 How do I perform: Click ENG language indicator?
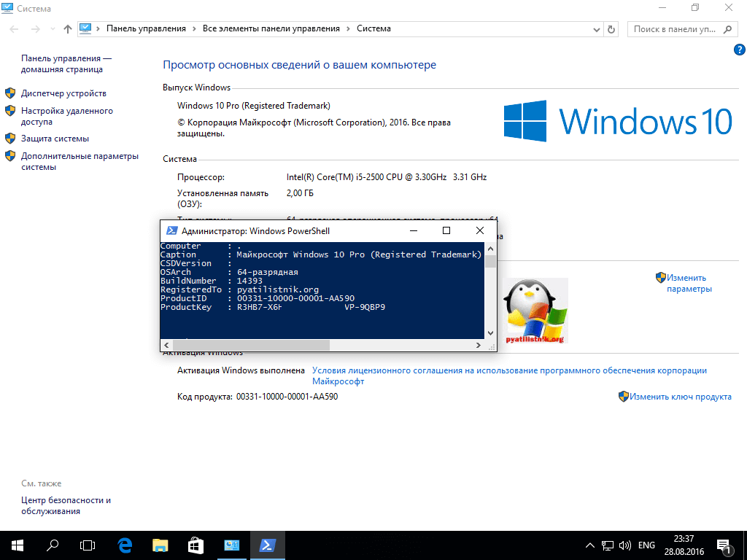(x=646, y=545)
